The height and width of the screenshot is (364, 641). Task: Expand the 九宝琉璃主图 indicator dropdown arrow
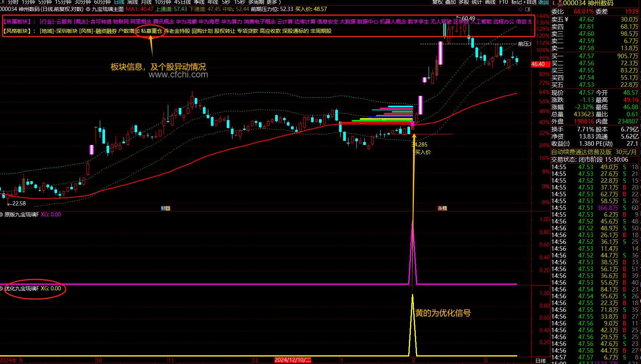tap(88, 9)
